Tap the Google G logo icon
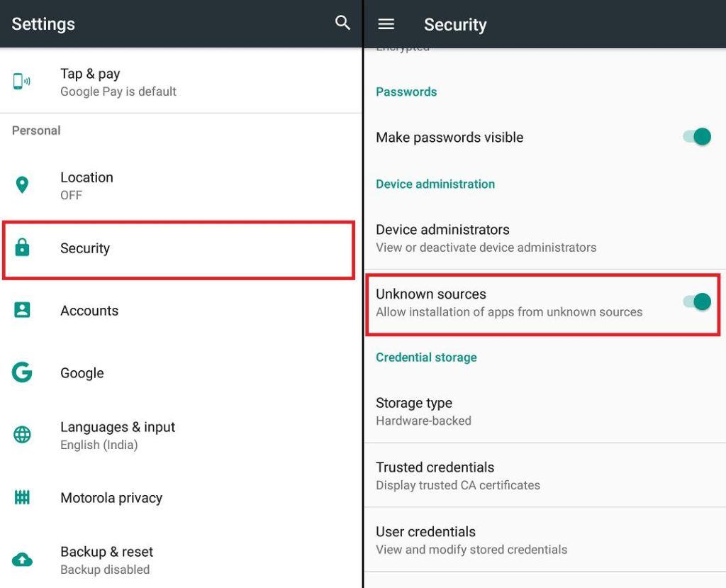Screen dimensions: 726x588 point(22,372)
